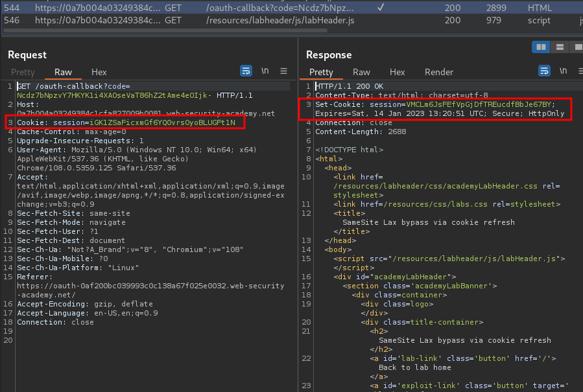Click Sec-Fetch-User header line
The image size is (583, 392).
[x=57, y=231]
